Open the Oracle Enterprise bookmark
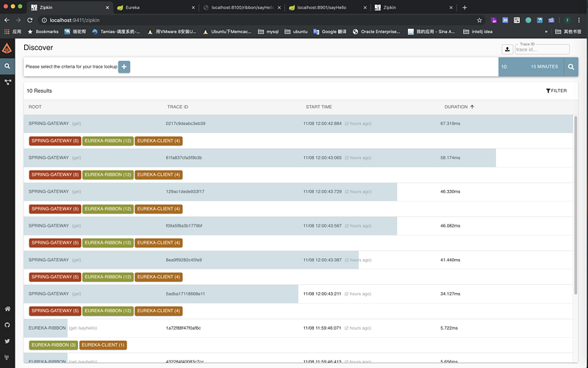 click(376, 32)
